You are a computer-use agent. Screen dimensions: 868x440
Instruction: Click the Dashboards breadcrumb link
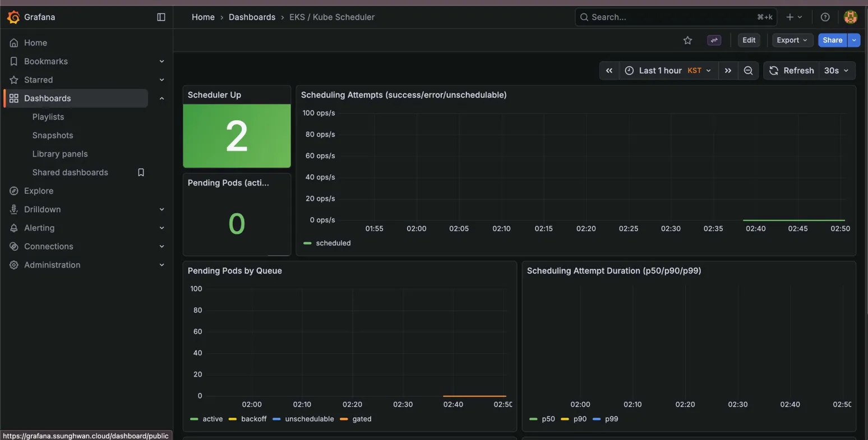252,17
